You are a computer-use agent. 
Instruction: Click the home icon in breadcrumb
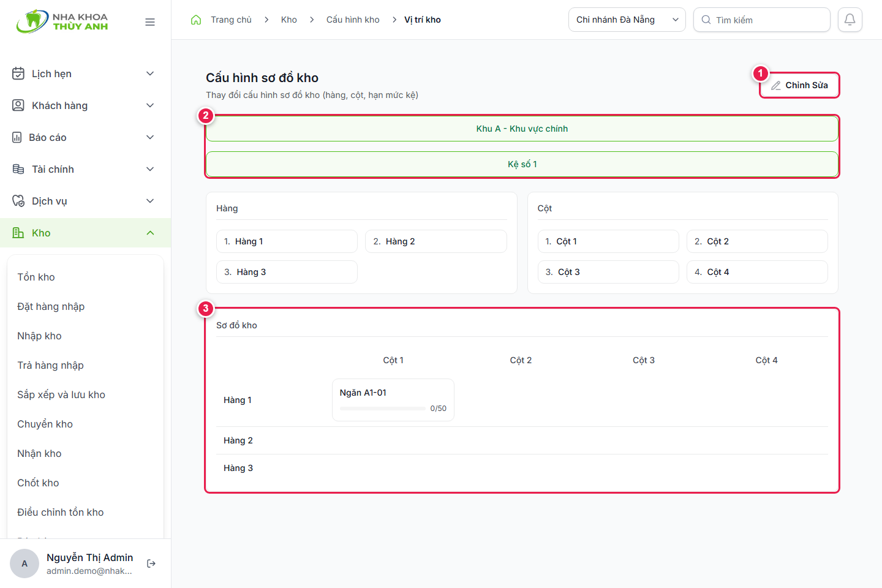[196, 20]
